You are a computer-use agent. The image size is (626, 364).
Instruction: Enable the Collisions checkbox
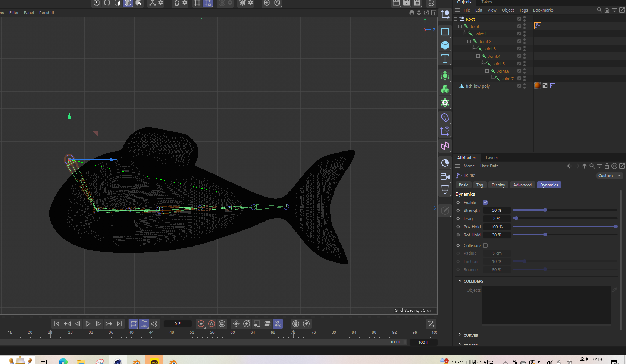(485, 245)
